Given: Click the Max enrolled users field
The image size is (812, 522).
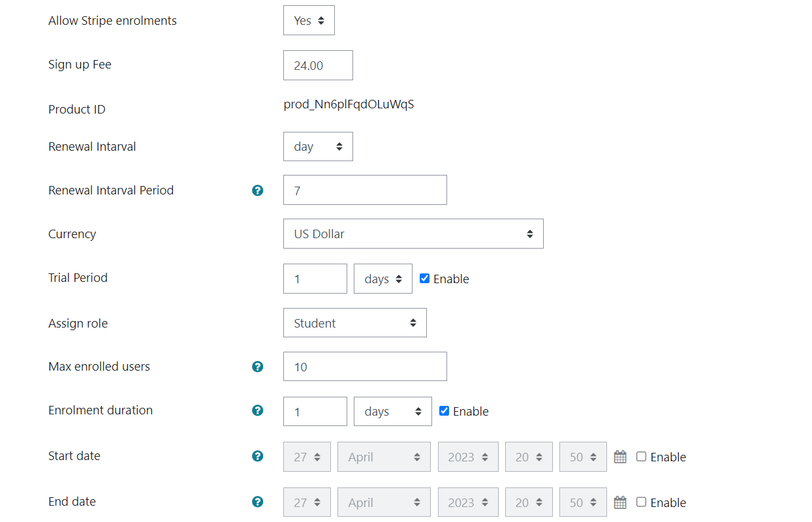Looking at the screenshot, I should pos(365,367).
